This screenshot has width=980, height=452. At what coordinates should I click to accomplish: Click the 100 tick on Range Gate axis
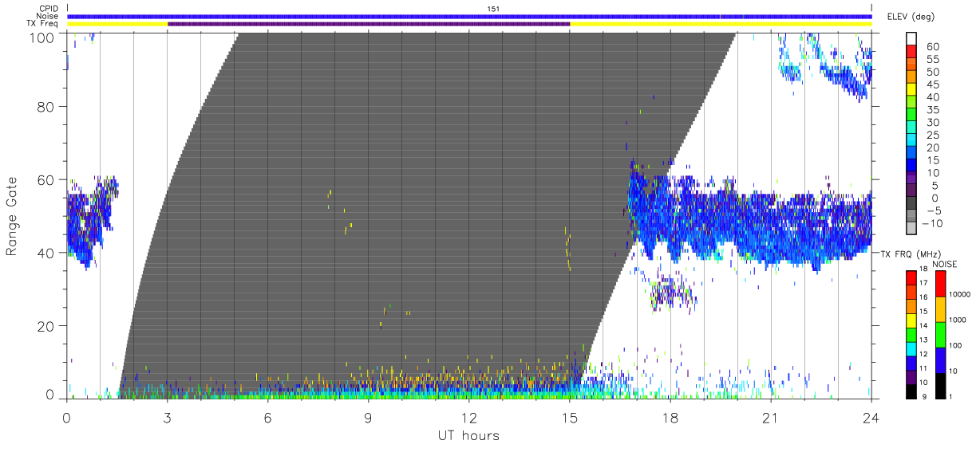44,37
